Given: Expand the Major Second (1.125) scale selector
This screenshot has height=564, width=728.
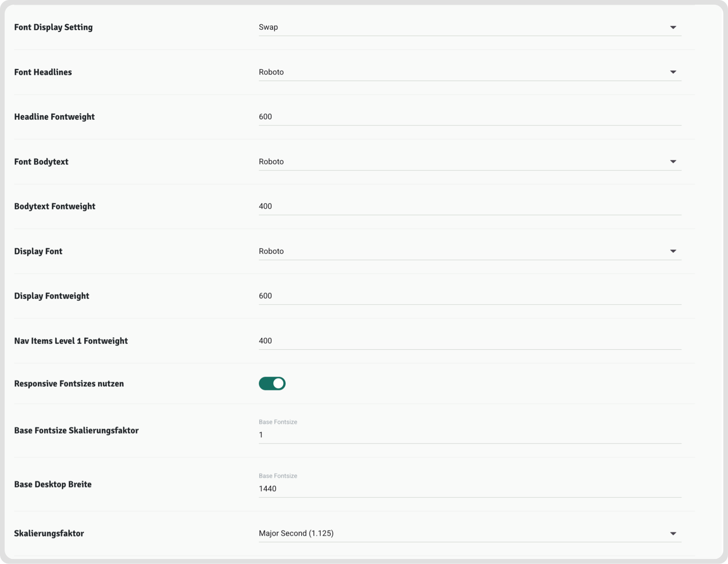Looking at the screenshot, I should pos(461,533).
